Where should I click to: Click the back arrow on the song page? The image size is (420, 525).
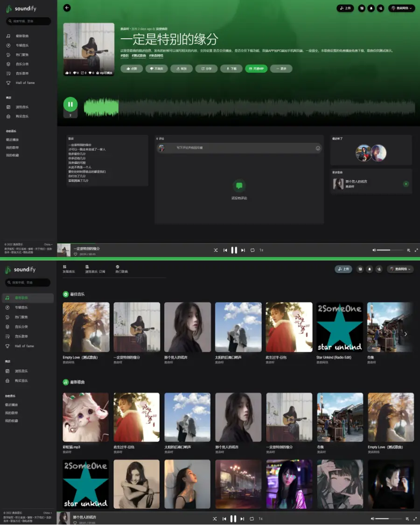point(67,8)
